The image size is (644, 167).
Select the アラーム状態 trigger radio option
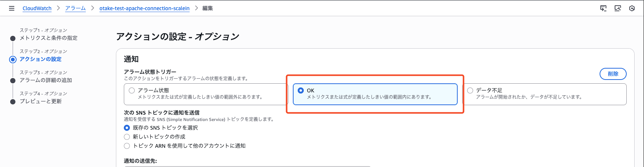[x=132, y=90]
